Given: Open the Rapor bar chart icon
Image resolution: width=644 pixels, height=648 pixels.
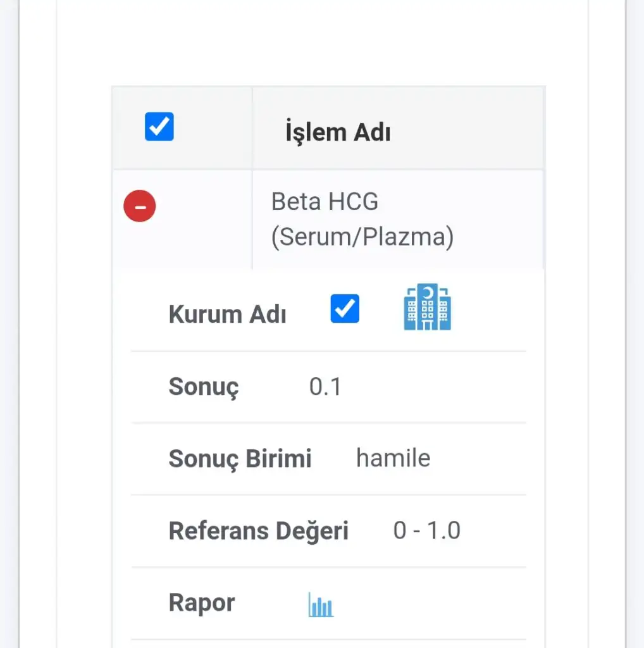Looking at the screenshot, I should tap(321, 604).
